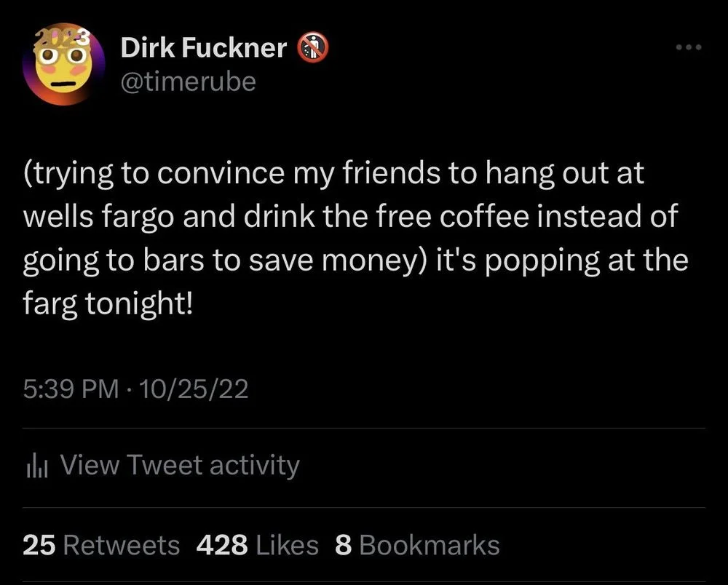Click the bar chart activity icon

tap(37, 464)
